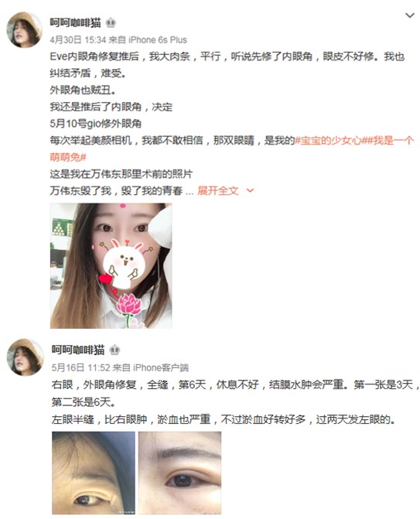Screen dimensions: 420x519
Task: Click the chevron next to 展开全文
Action: (250, 190)
